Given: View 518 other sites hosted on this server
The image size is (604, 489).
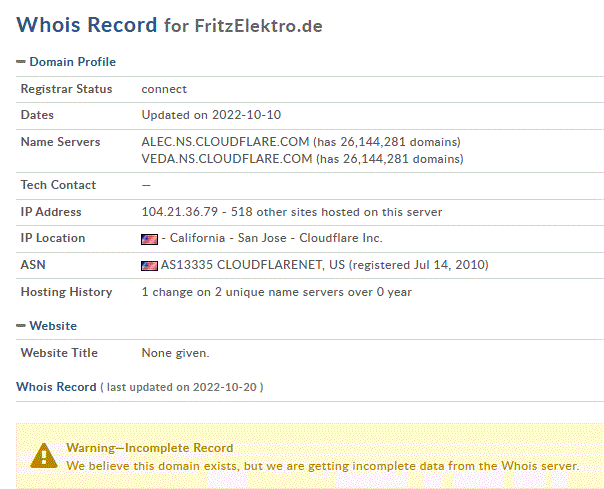Looking at the screenshot, I should (x=336, y=212).
